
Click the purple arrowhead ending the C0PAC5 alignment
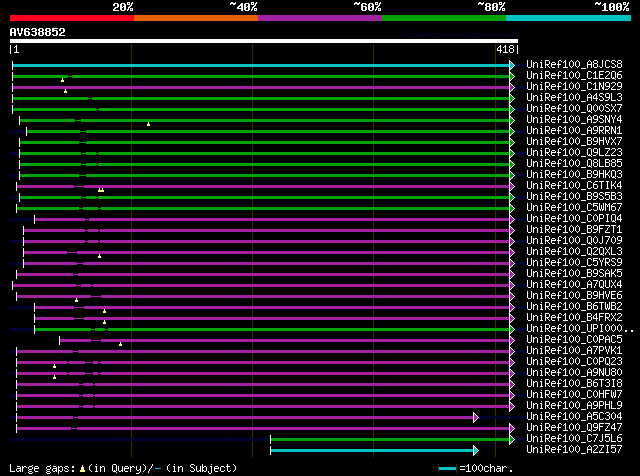(512, 340)
